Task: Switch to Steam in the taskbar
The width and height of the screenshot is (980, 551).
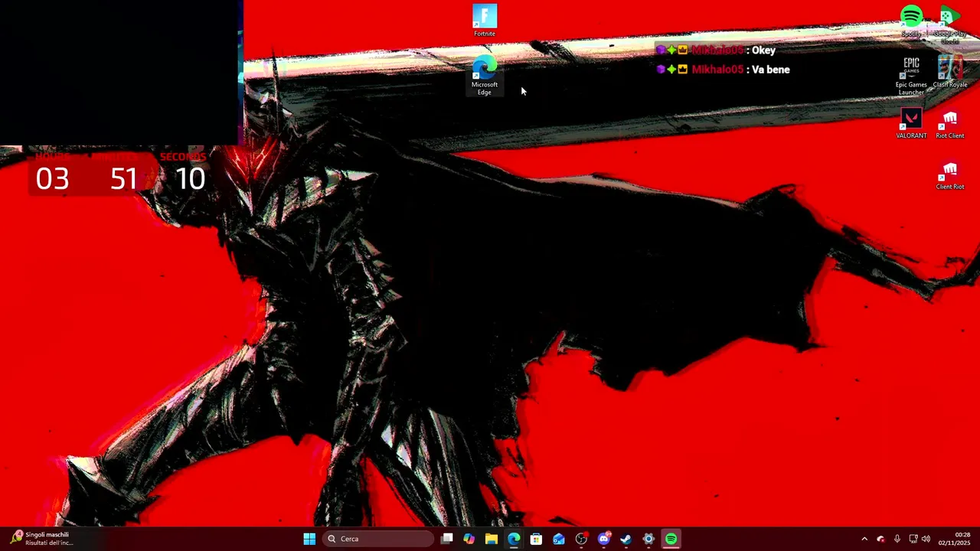Action: tap(626, 539)
